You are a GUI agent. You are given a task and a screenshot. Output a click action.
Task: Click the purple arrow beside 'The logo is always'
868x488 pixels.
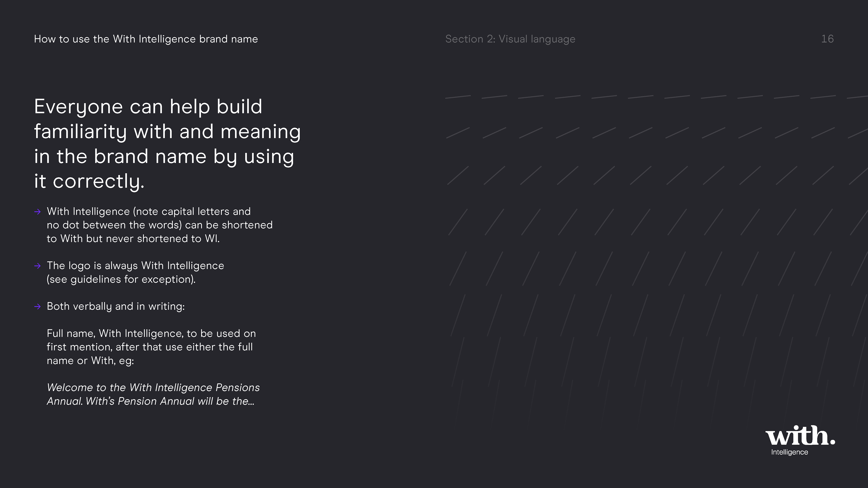pos(37,266)
